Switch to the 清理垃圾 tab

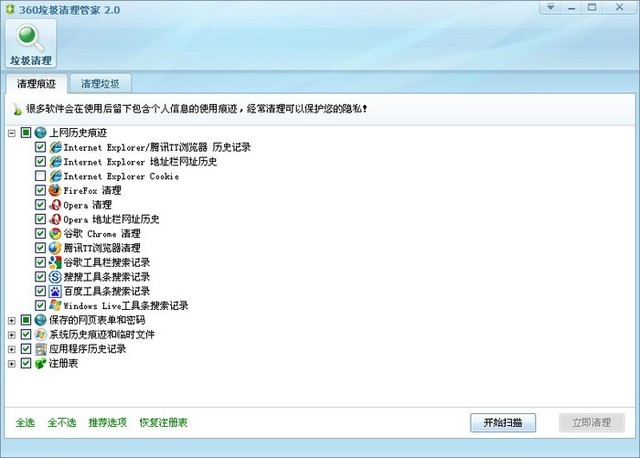pyautogui.click(x=100, y=84)
